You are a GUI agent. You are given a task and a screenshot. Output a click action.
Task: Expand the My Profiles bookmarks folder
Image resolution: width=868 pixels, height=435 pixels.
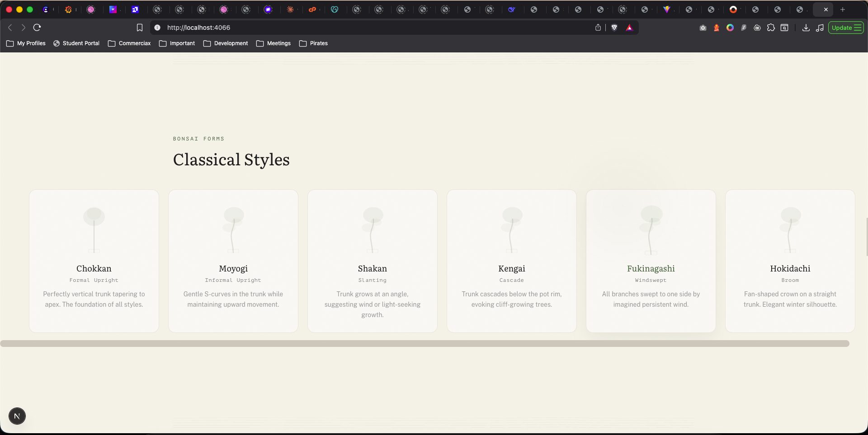click(x=26, y=43)
